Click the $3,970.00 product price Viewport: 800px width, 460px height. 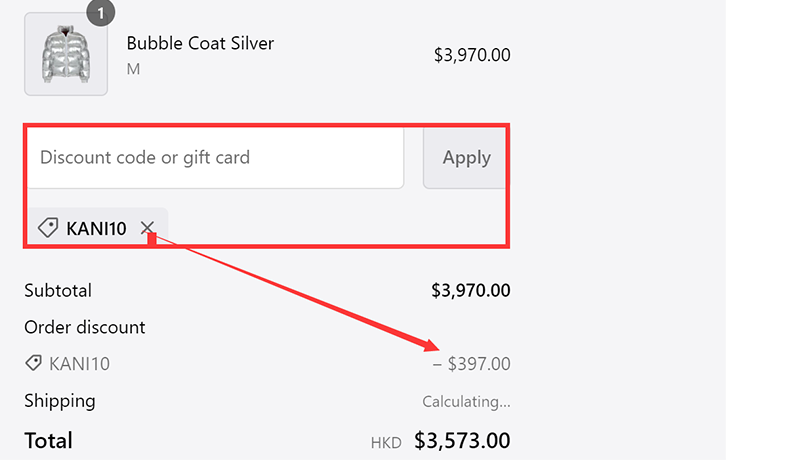[x=472, y=56]
